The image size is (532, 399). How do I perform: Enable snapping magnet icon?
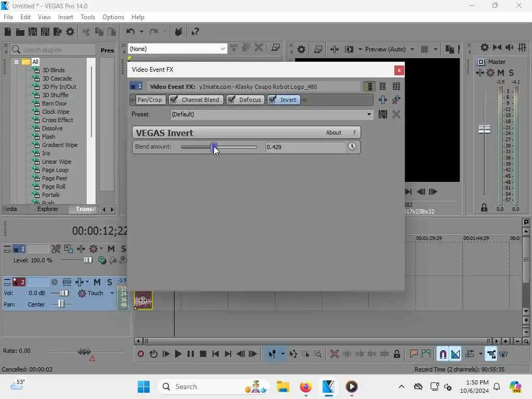[x=443, y=354]
